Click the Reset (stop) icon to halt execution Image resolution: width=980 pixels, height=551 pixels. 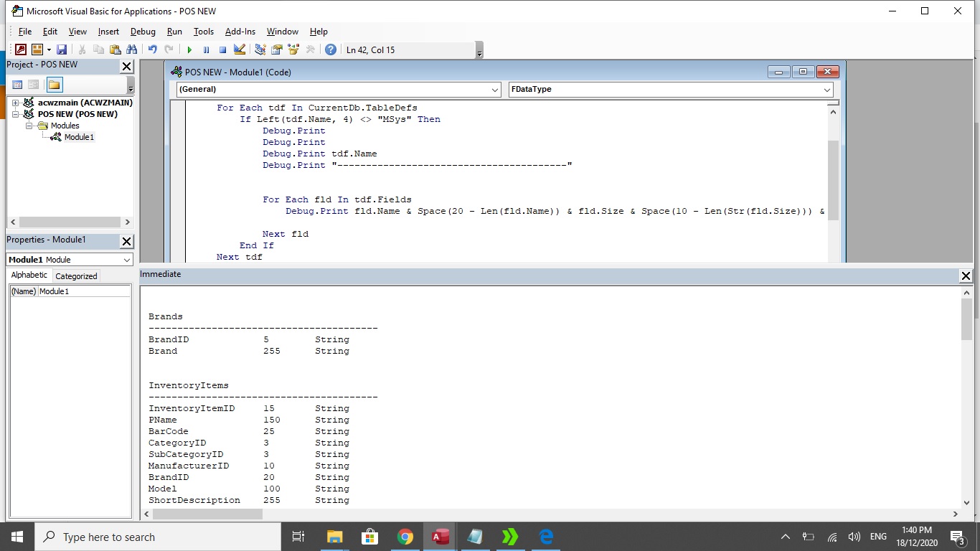pos(223,49)
